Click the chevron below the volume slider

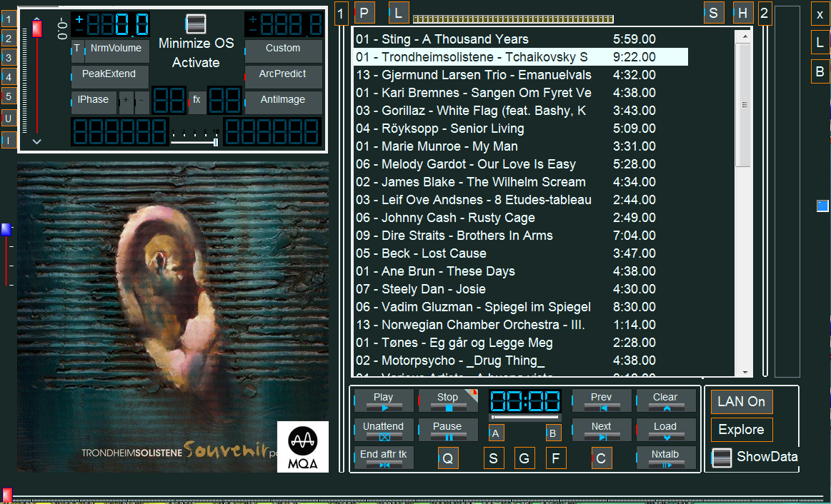click(x=36, y=141)
